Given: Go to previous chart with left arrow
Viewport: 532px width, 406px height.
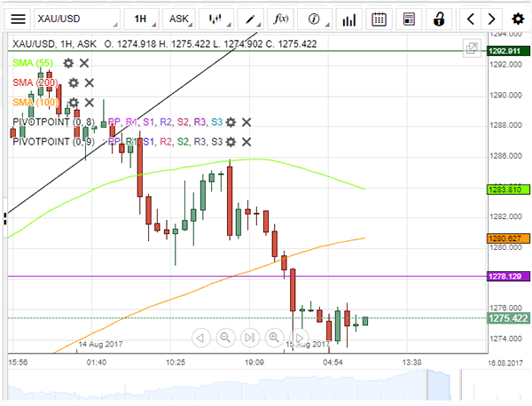Looking at the screenshot, I should click(x=470, y=19).
